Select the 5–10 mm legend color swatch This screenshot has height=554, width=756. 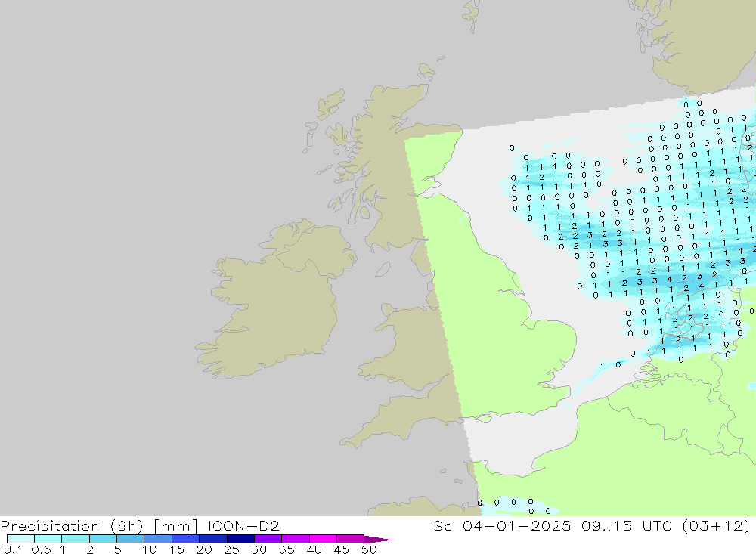130,539
